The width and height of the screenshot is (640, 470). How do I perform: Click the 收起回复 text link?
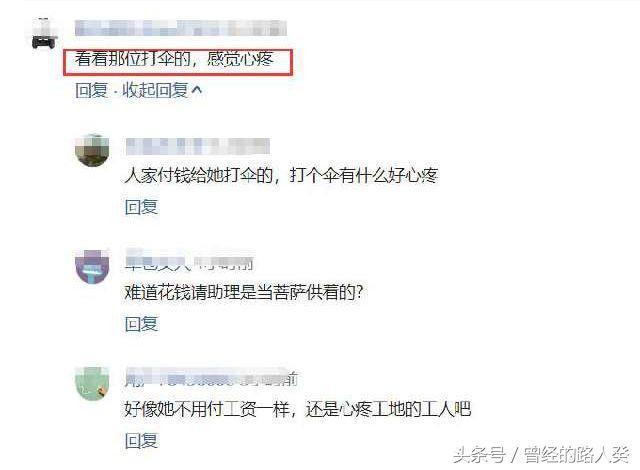coord(155,90)
